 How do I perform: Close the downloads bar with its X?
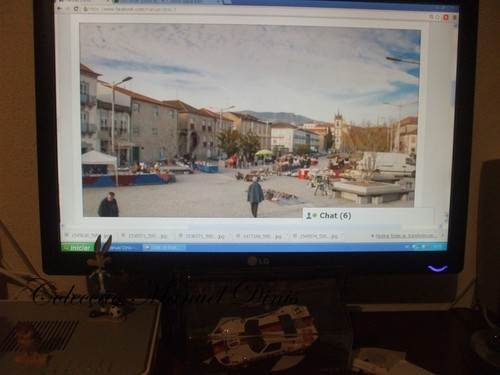(443, 236)
